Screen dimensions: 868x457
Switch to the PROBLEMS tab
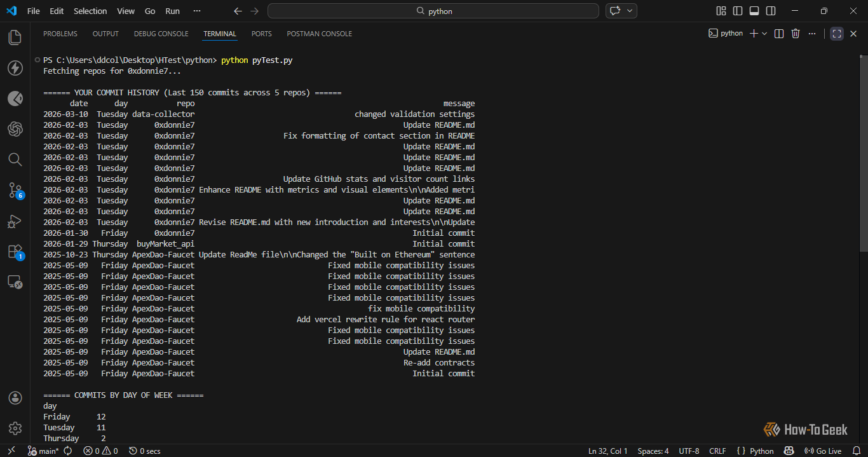click(x=60, y=34)
